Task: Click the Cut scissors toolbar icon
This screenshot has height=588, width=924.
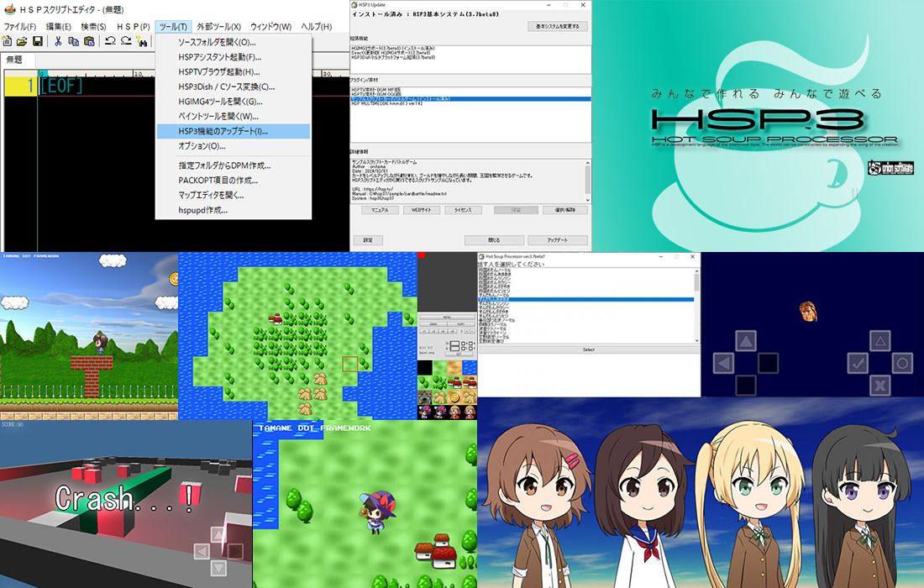Action: [58, 40]
